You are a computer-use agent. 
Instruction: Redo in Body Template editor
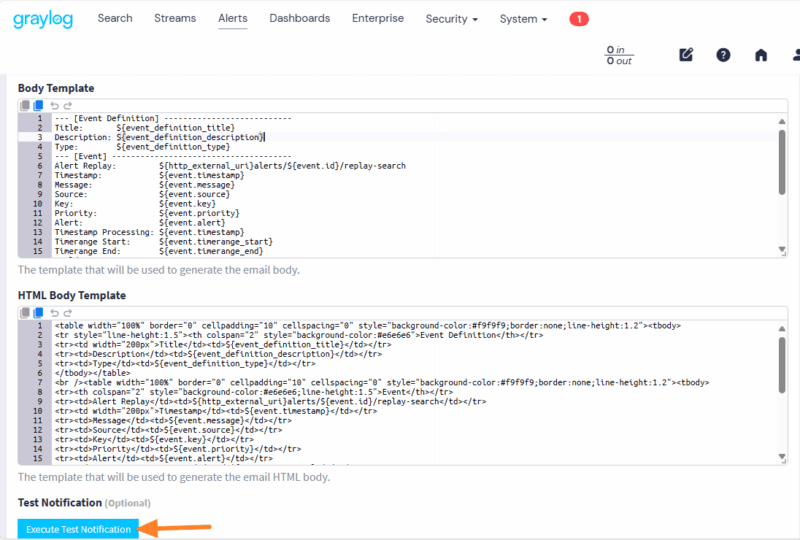point(67,106)
